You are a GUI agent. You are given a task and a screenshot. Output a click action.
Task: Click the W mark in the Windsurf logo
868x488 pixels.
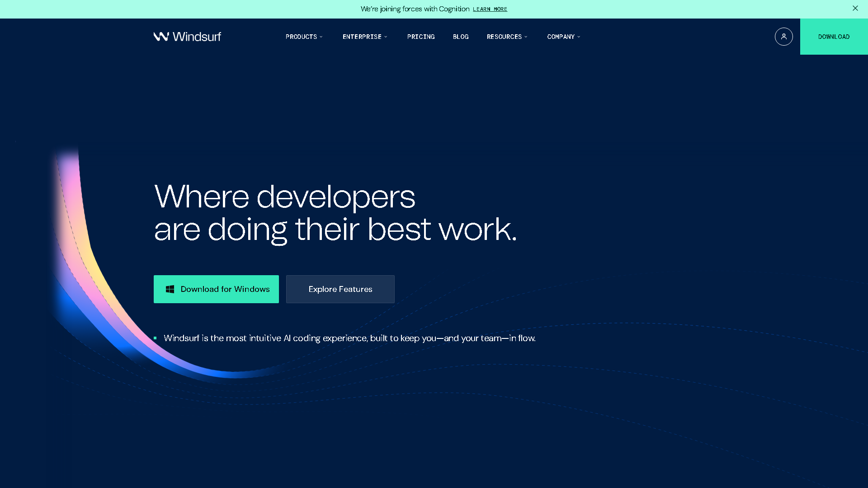[161, 37]
